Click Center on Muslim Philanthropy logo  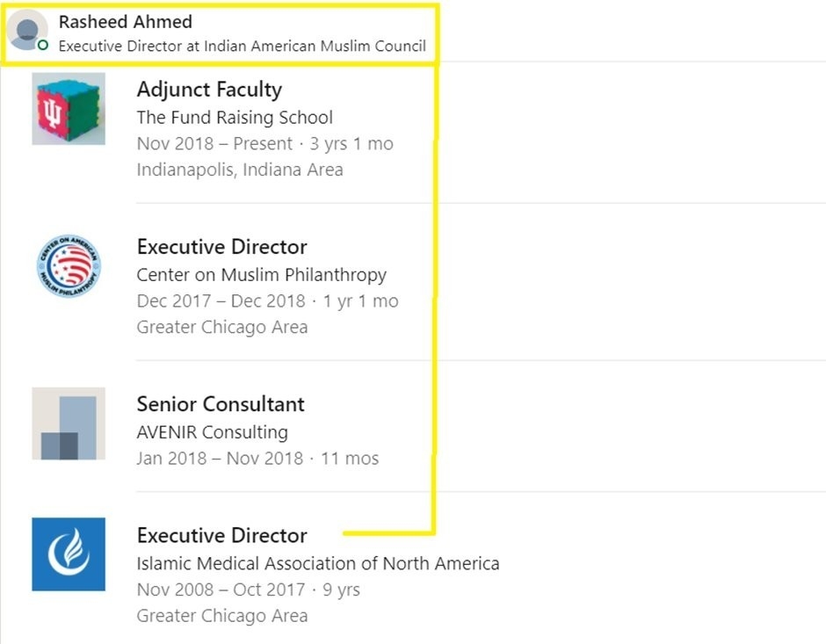[69, 265]
